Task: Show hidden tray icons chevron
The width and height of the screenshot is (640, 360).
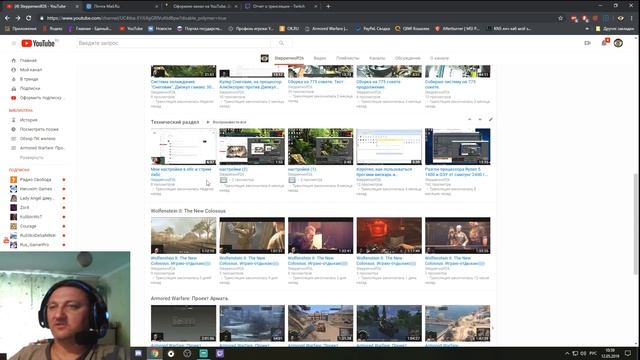Action: [567, 353]
